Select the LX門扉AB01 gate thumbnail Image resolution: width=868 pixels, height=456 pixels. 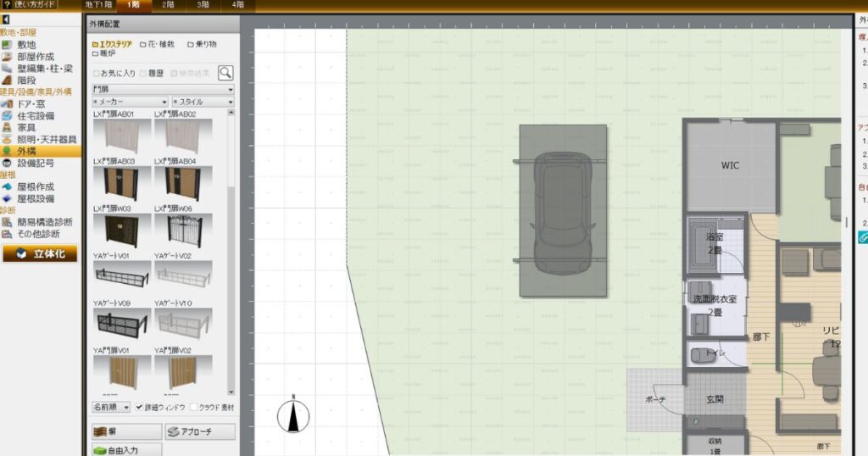click(122, 136)
